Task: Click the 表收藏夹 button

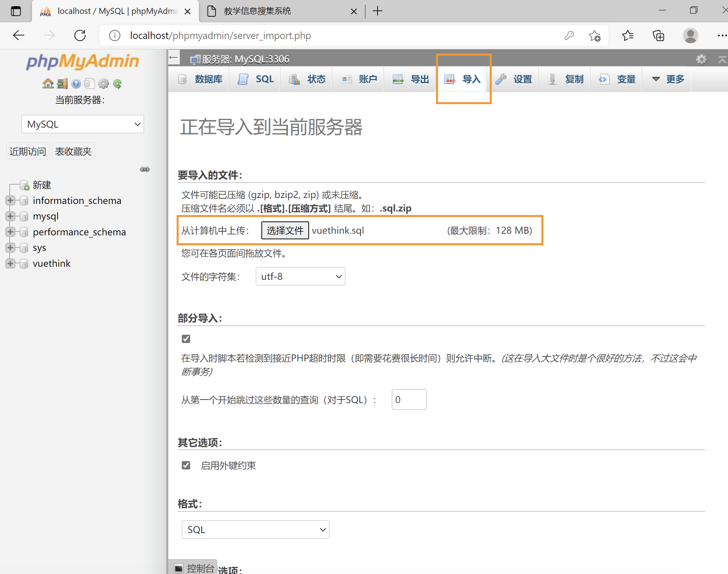Action: 73,151
